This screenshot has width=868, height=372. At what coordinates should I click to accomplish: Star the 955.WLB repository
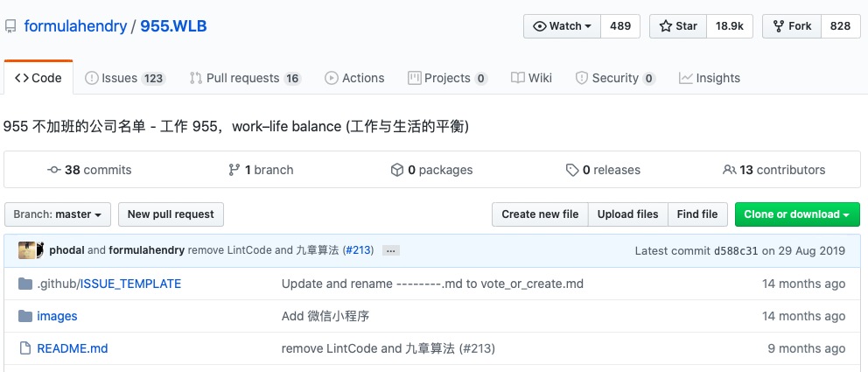pos(678,26)
